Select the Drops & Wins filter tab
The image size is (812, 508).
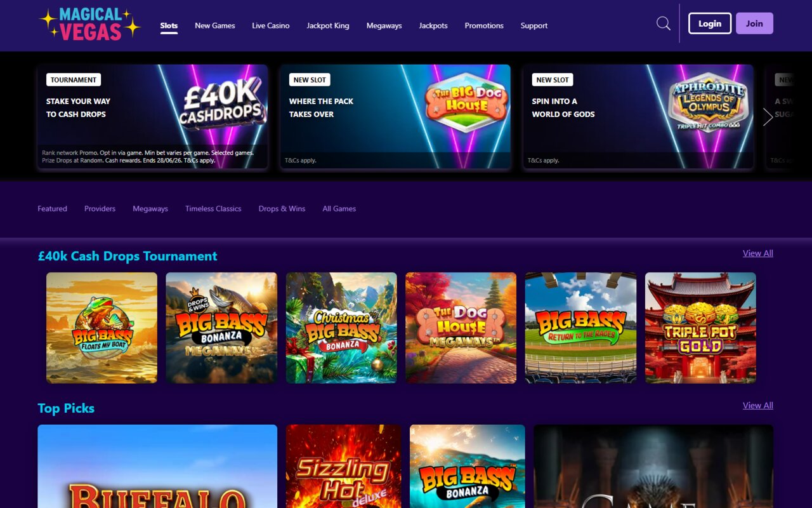tap(282, 209)
